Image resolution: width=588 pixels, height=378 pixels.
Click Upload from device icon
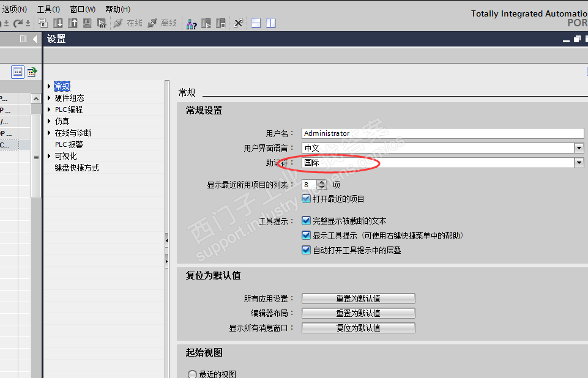(x=73, y=23)
